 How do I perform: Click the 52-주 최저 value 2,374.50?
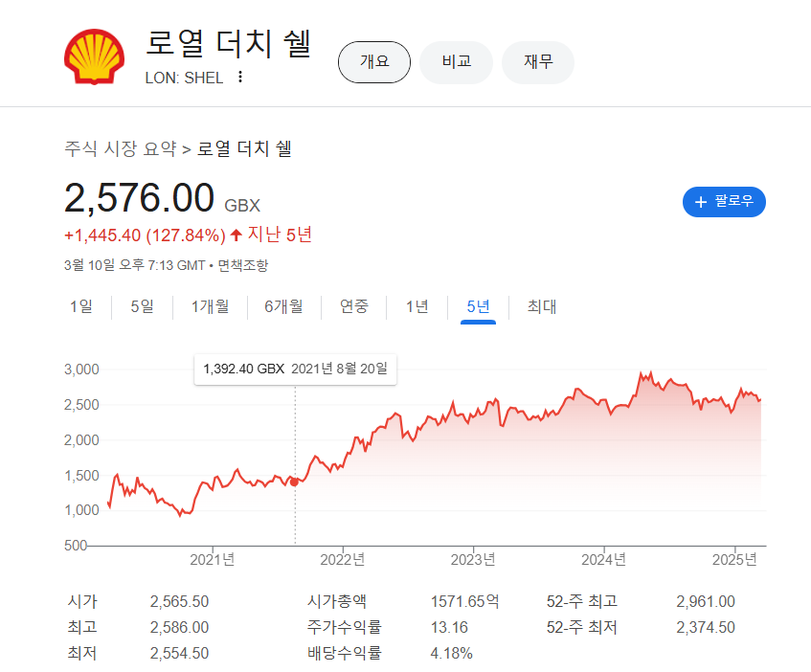pos(706,628)
